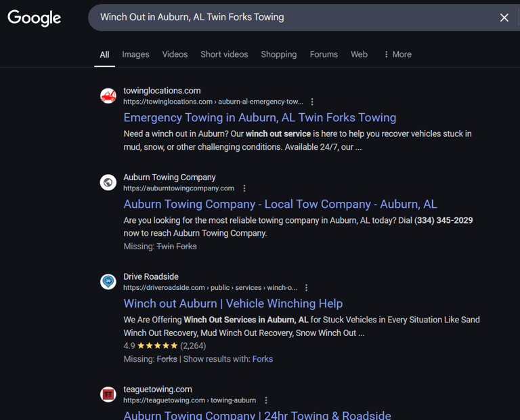Click the Google logo

click(34, 18)
